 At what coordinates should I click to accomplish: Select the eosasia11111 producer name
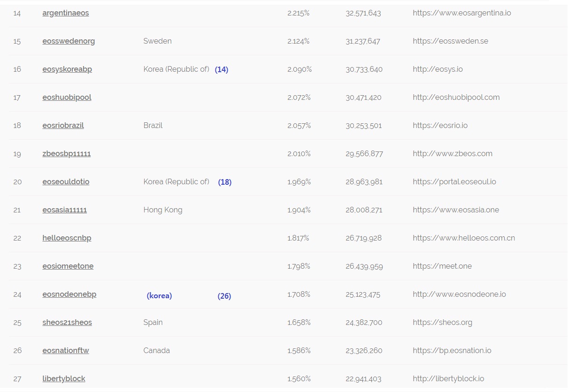(x=64, y=210)
